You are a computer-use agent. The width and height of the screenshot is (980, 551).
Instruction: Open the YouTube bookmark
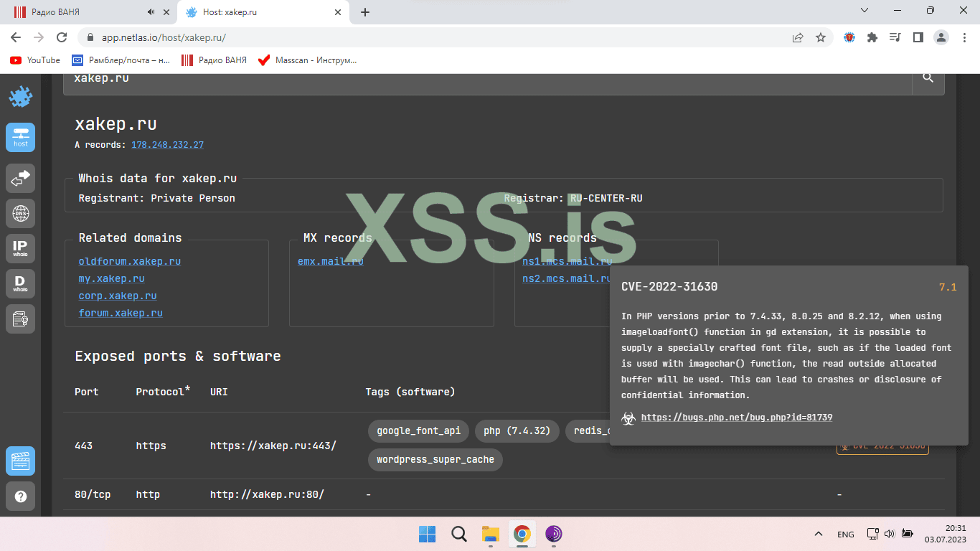pyautogui.click(x=35, y=60)
